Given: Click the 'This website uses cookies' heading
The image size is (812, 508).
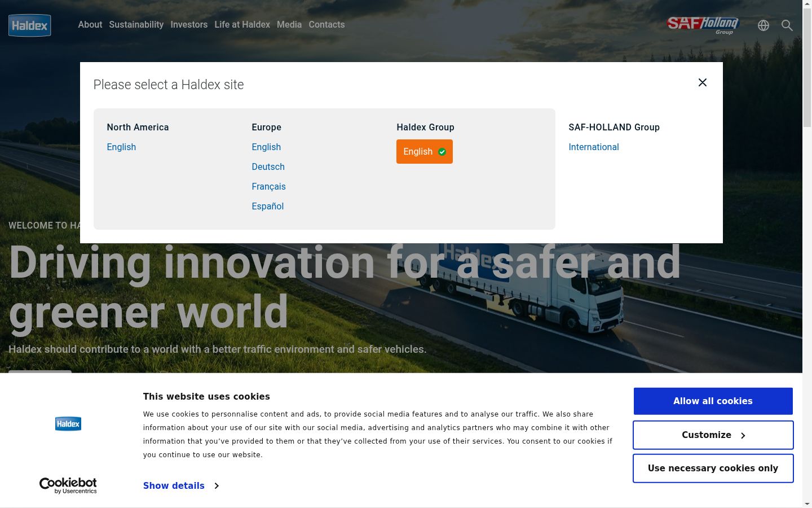Looking at the screenshot, I should [x=206, y=397].
